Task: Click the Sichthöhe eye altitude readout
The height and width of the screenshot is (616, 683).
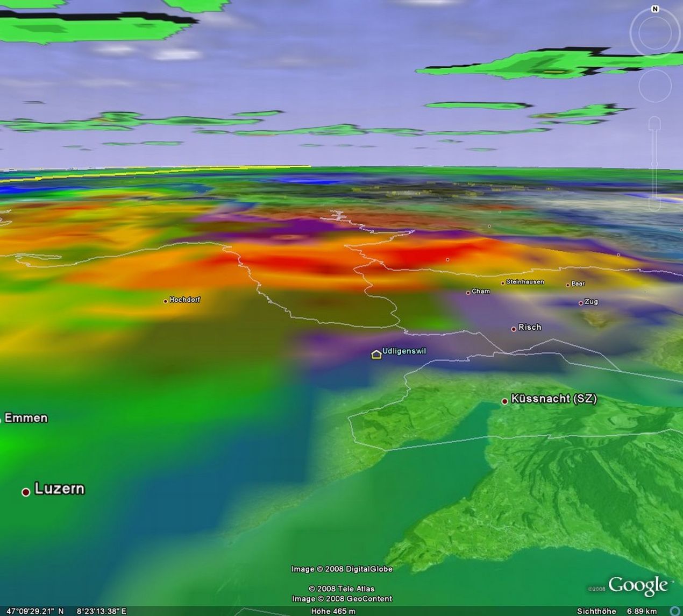Action: point(616,611)
